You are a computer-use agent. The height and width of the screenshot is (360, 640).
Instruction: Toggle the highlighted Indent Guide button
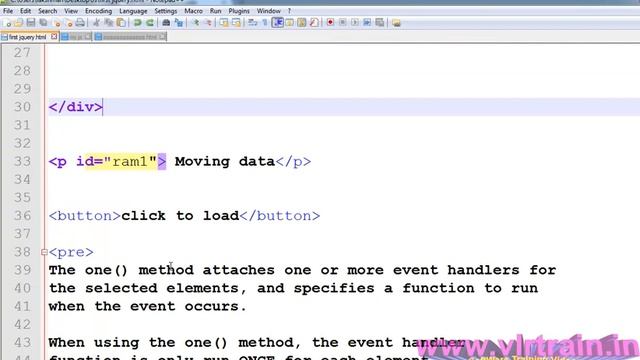pyautogui.click(x=278, y=23)
